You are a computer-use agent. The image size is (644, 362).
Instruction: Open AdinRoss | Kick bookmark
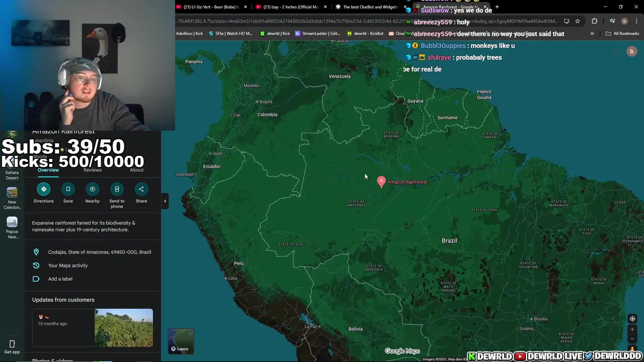[x=189, y=34]
